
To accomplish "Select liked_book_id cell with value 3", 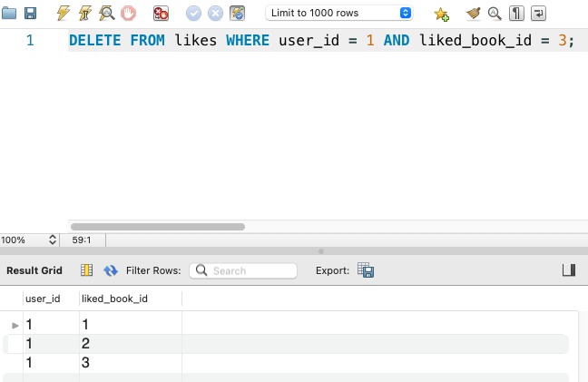I will [131, 363].
